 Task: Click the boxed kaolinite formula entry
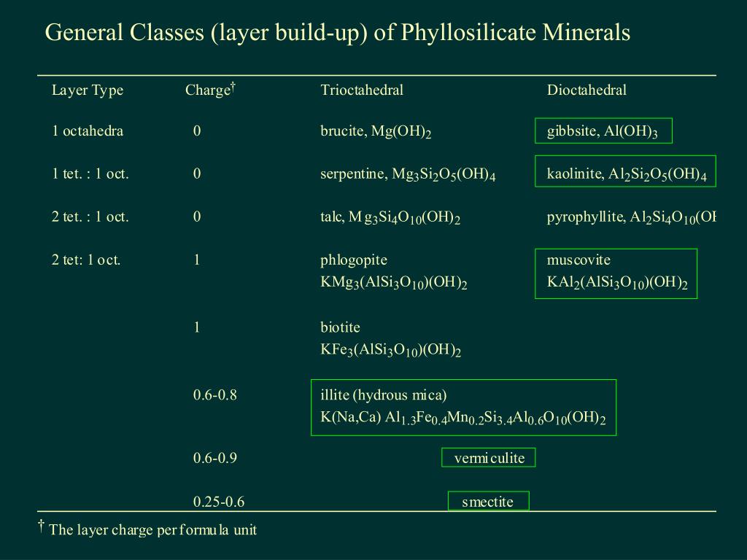625,171
